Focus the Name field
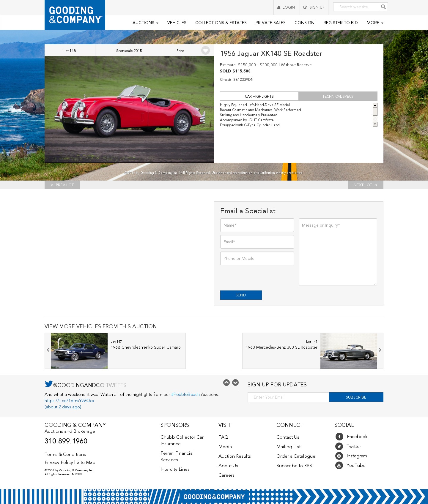This screenshot has width=428, height=504. (x=257, y=225)
